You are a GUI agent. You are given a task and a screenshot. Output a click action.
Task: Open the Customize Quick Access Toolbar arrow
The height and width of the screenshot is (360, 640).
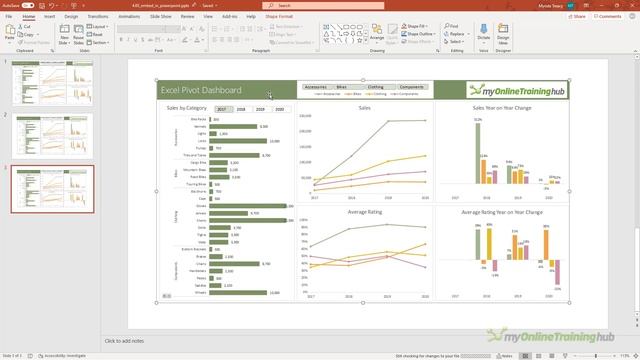pos(84,6)
